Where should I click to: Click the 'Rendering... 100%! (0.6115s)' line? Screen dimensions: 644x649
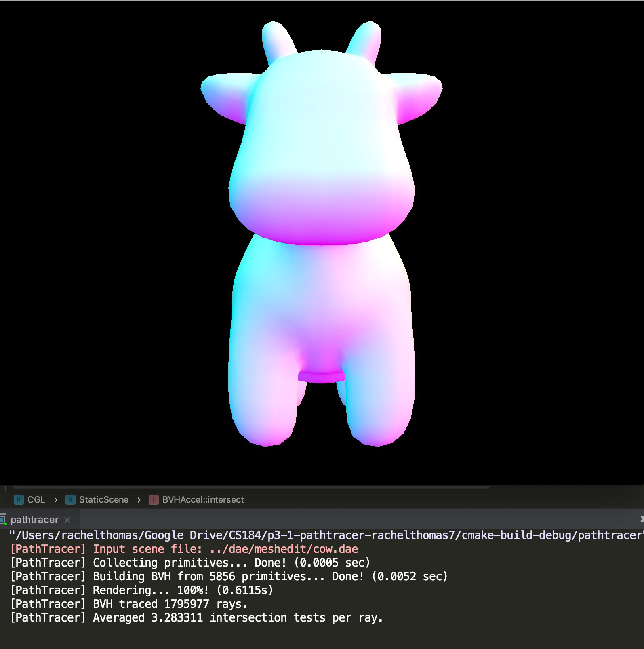tap(142, 590)
